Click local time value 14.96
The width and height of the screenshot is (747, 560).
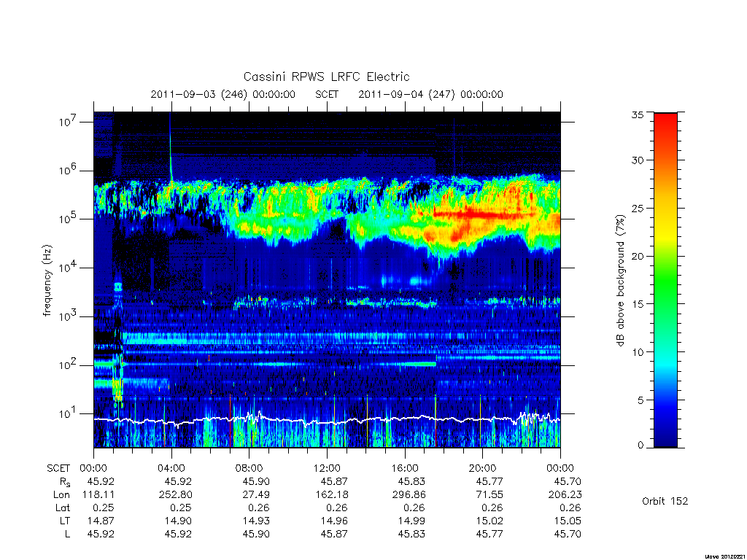tap(334, 521)
